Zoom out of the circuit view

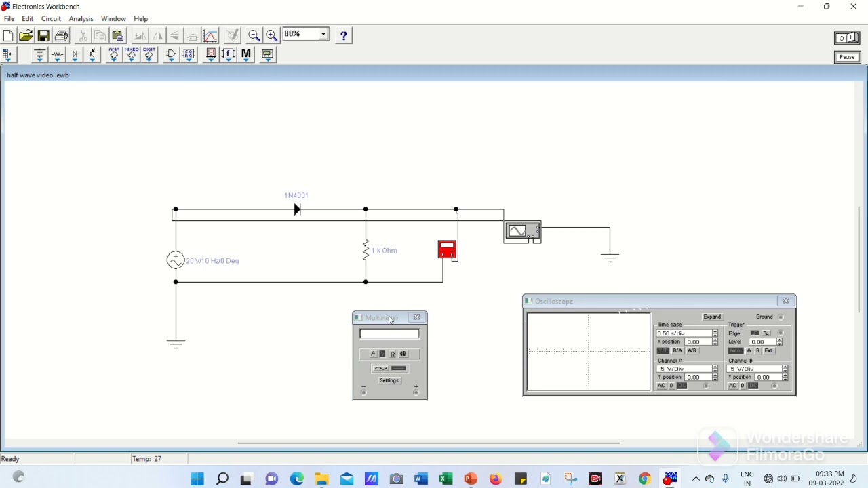(254, 35)
